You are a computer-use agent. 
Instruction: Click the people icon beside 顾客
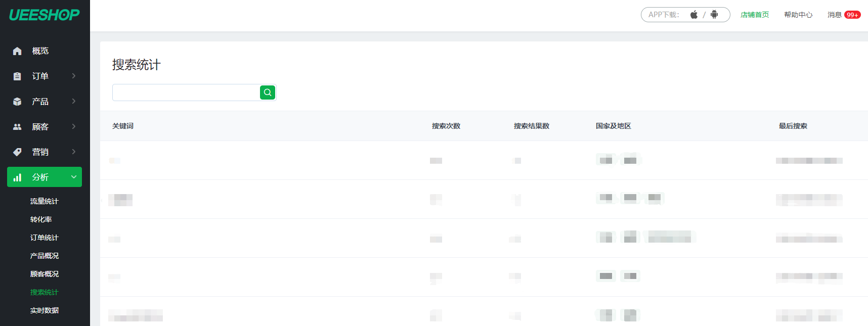(17, 127)
